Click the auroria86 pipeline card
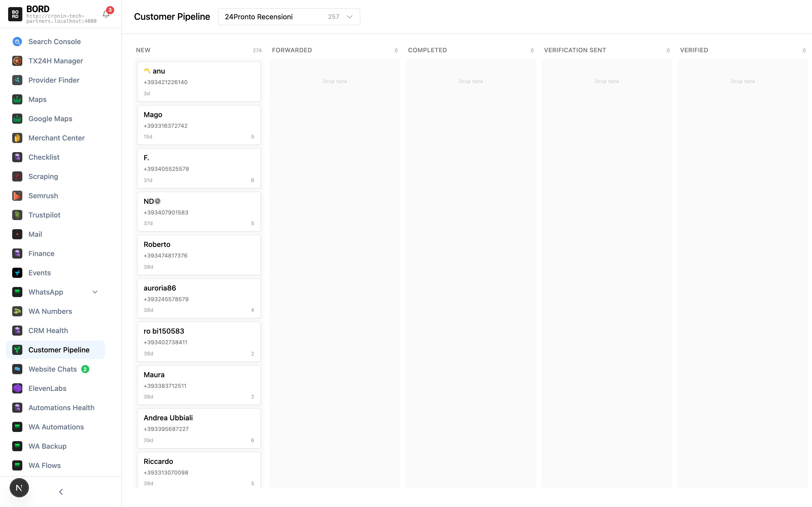 pyautogui.click(x=199, y=298)
